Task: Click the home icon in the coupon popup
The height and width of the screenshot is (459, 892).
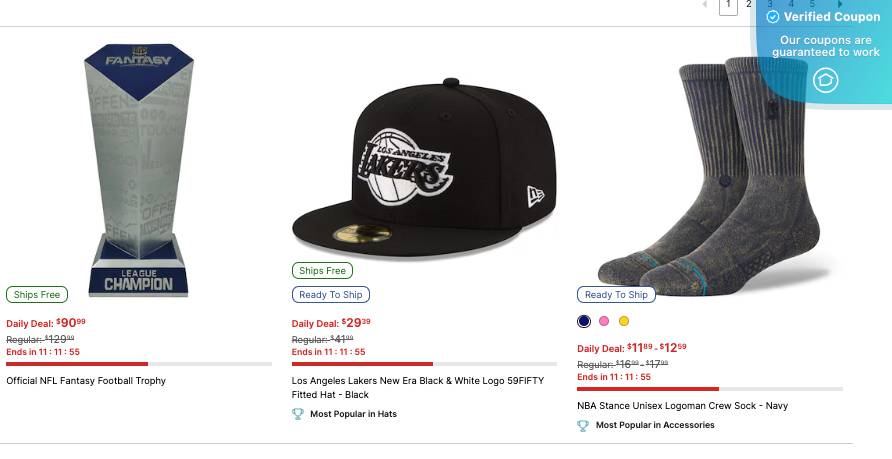Action: [x=825, y=80]
